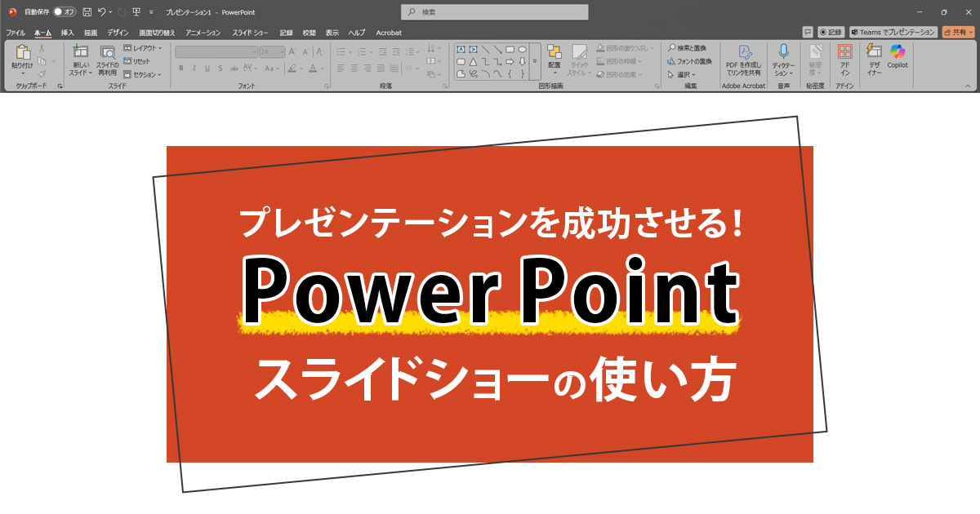Toggle Italic formatting button
Image resolution: width=980 pixels, height=514 pixels.
pyautogui.click(x=194, y=69)
